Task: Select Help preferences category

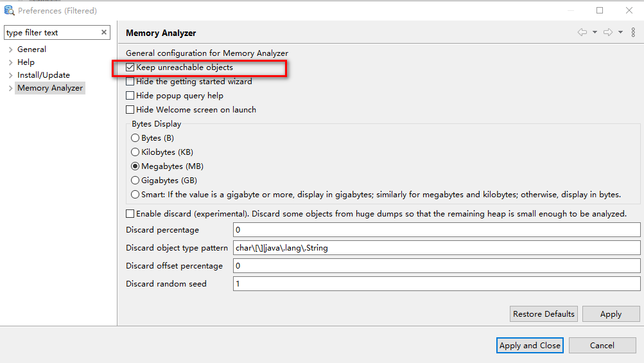Action: point(26,62)
